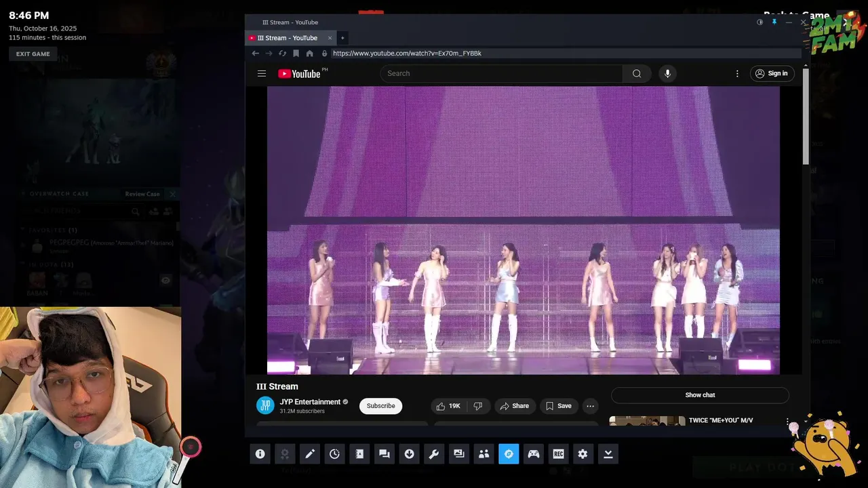Toggle the eye visibility icon in Dota friends

165,280
